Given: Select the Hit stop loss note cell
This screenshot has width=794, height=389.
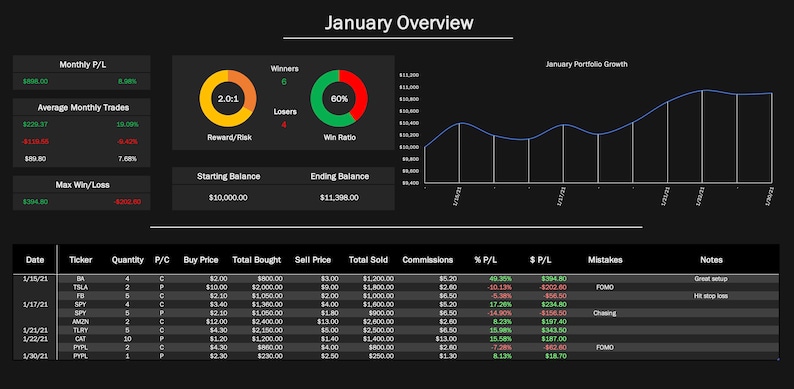Looking at the screenshot, I should coord(711,296).
